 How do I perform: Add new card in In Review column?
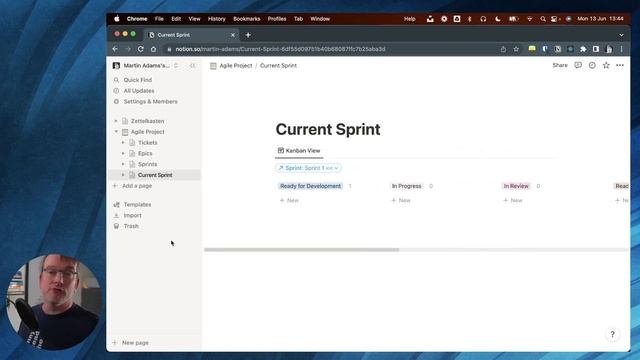click(x=513, y=200)
